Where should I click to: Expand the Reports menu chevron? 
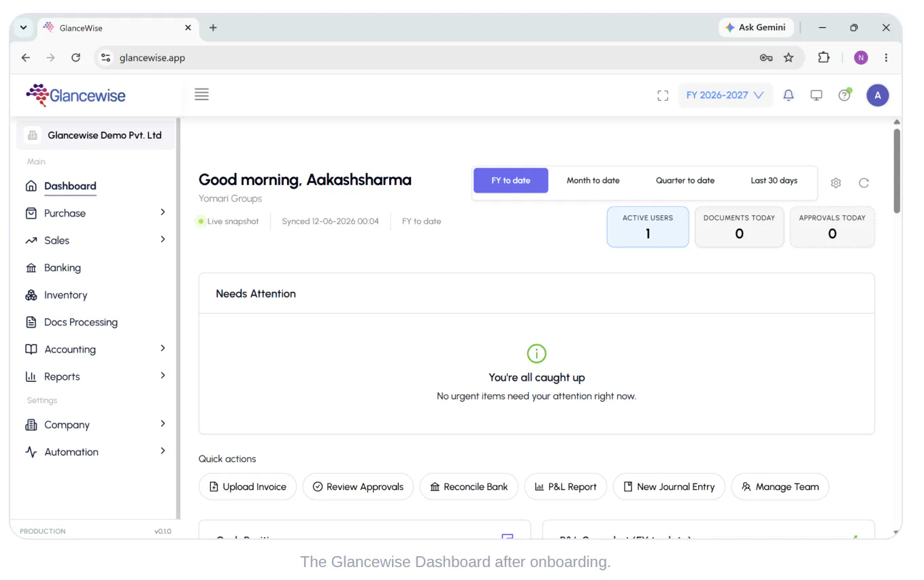tap(163, 376)
